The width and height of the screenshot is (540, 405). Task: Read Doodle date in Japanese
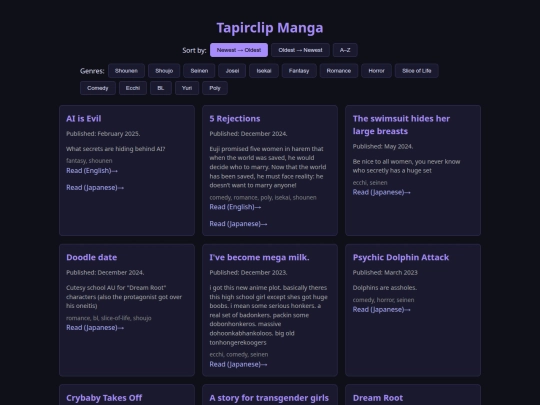pos(95,328)
